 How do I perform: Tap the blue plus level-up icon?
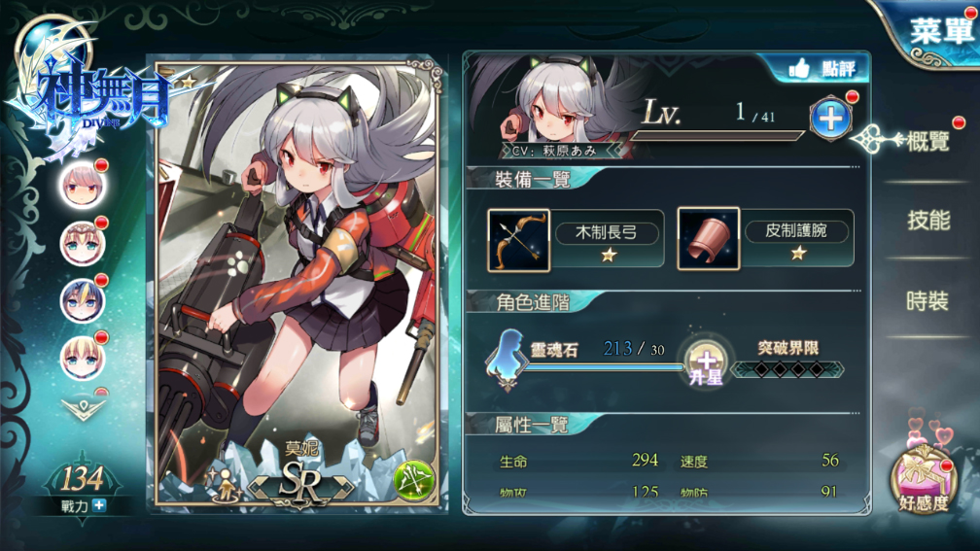pyautogui.click(x=830, y=119)
